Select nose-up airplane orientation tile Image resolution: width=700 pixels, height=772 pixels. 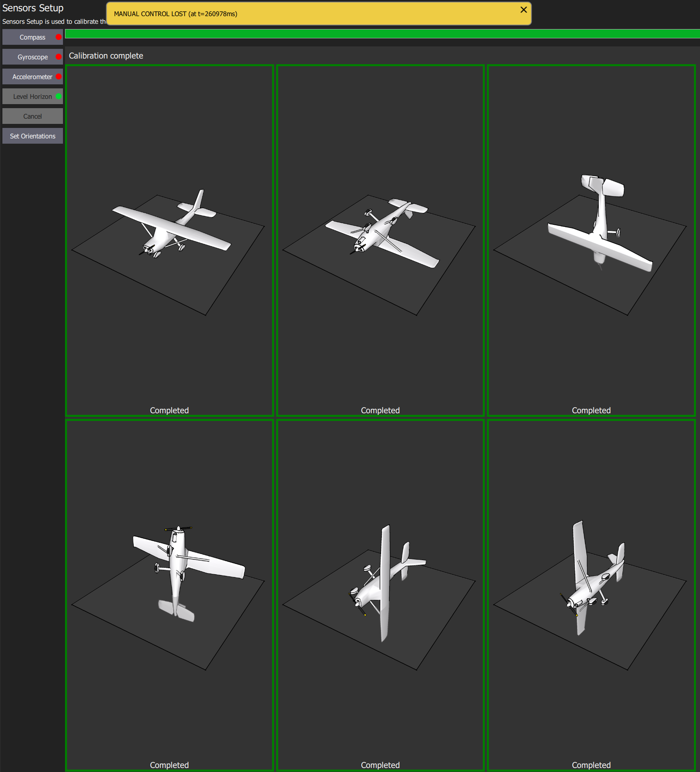(x=170, y=595)
